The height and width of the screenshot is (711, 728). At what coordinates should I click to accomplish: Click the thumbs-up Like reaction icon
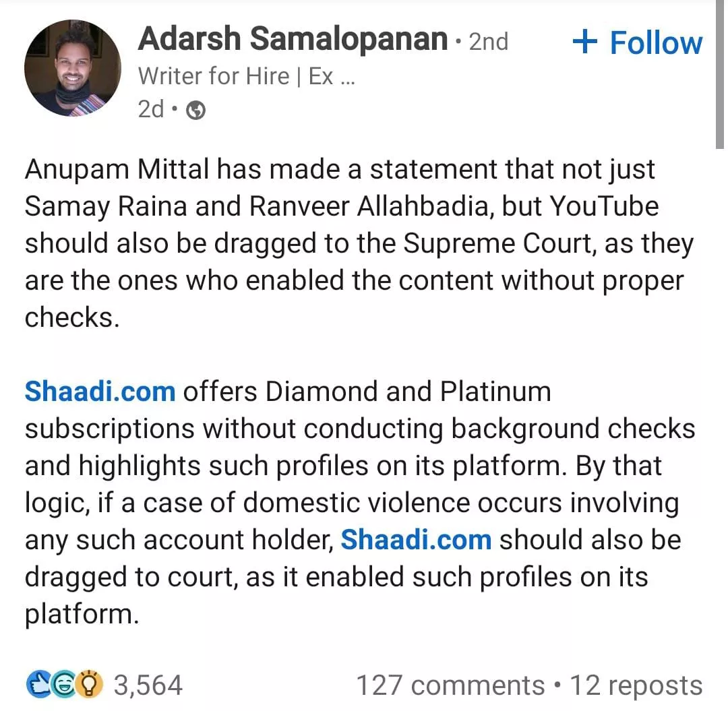tap(38, 685)
